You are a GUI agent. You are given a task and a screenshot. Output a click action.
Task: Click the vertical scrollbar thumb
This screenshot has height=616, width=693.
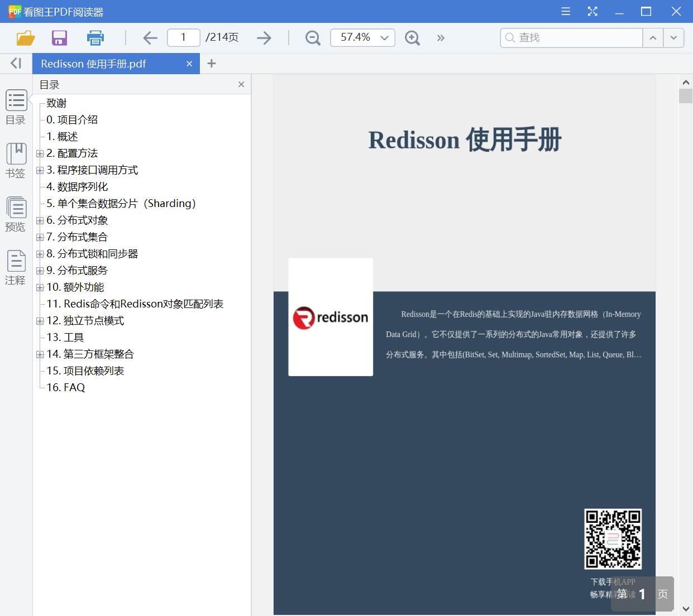click(x=686, y=96)
